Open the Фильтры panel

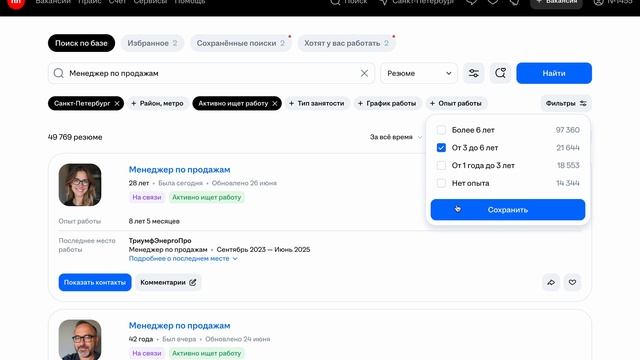coord(566,104)
